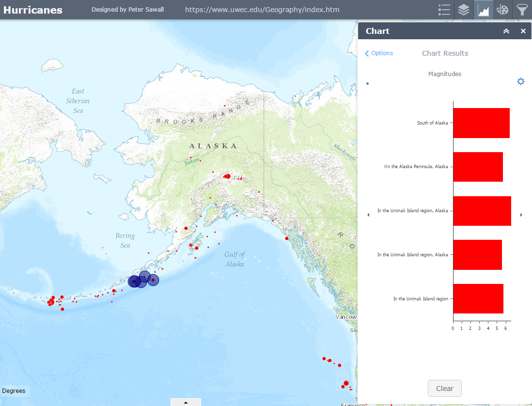Open the Magnitudes chart settings gear

(520, 81)
